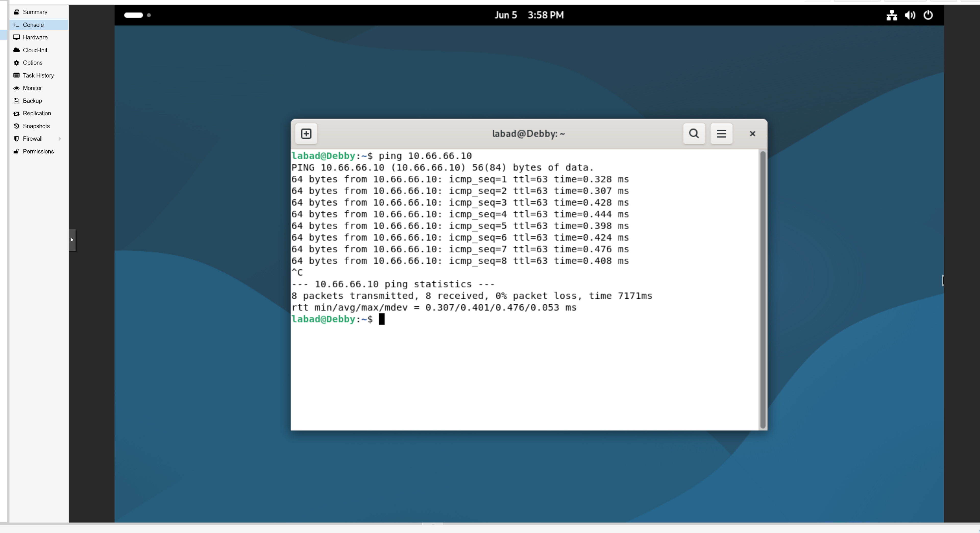Close the labad@Debby terminal window
The height and width of the screenshot is (533, 980).
[x=753, y=134]
